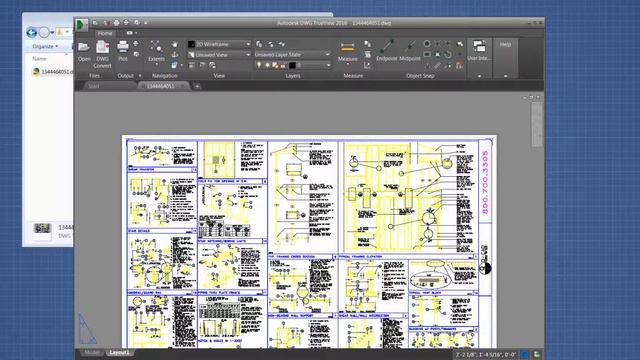Viewport: 640px width, 360px height.
Task: Click the drawing area vertical scrollbar
Action: click(x=537, y=124)
